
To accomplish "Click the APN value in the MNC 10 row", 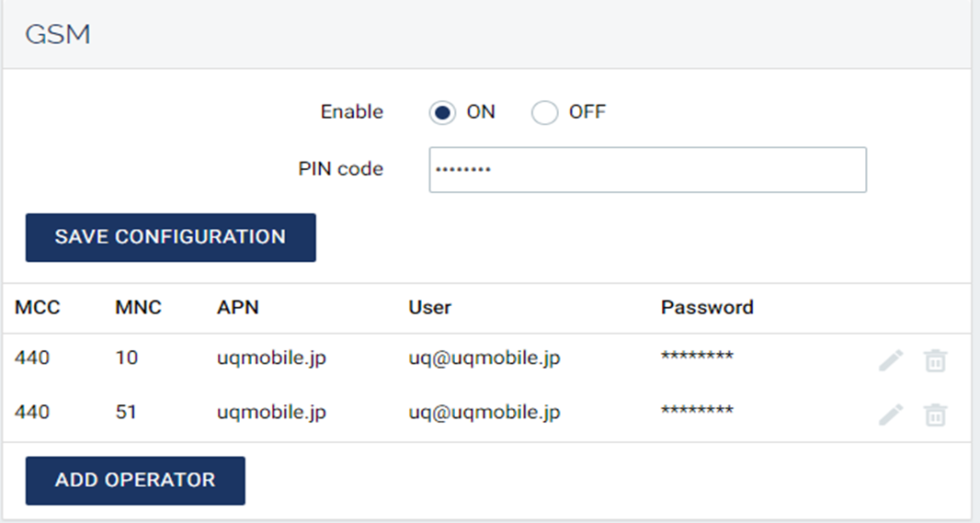I will click(271, 358).
